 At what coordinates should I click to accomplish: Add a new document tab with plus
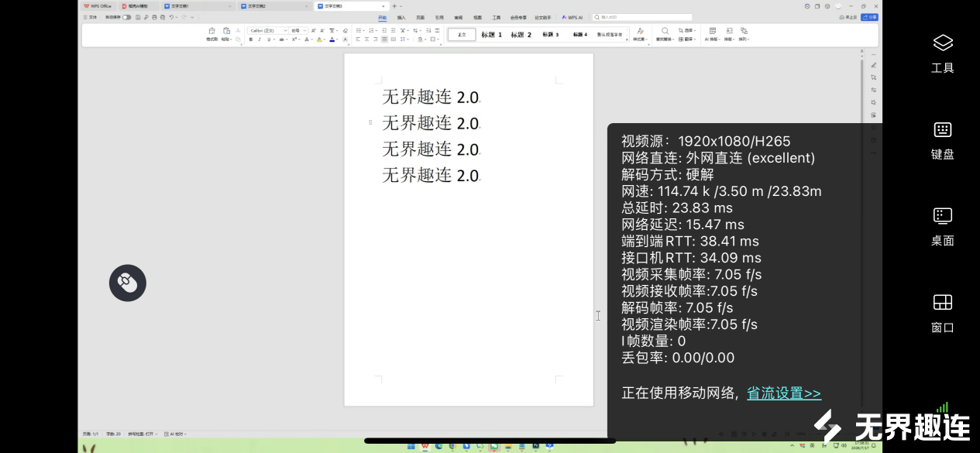click(x=394, y=6)
